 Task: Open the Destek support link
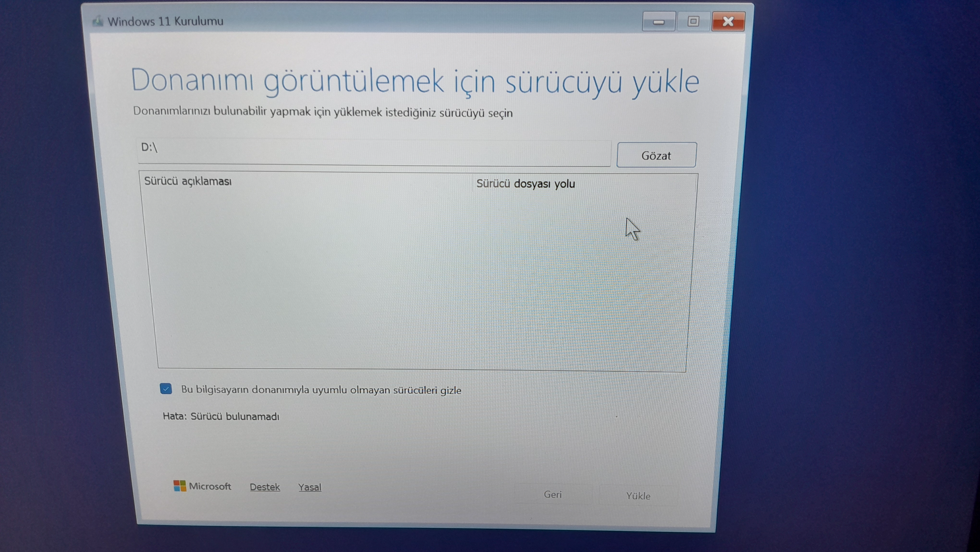point(265,487)
